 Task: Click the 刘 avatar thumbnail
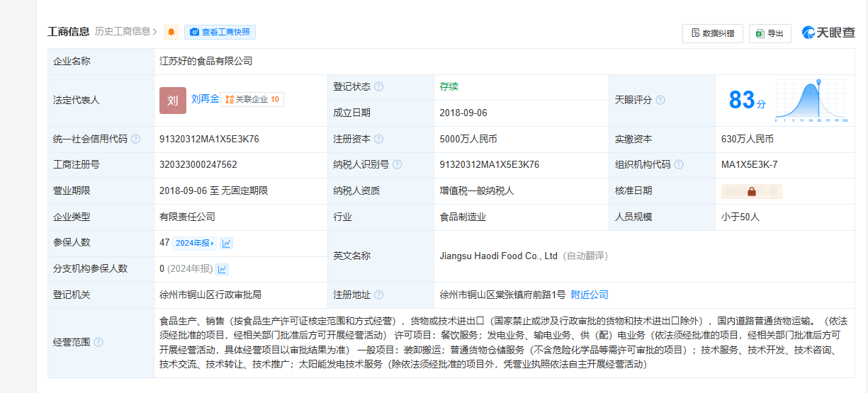pos(173,101)
